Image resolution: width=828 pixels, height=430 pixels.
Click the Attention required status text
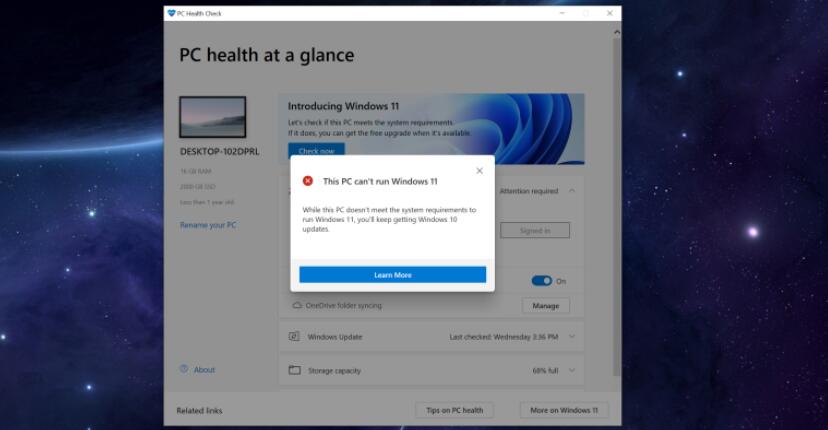[x=529, y=191]
